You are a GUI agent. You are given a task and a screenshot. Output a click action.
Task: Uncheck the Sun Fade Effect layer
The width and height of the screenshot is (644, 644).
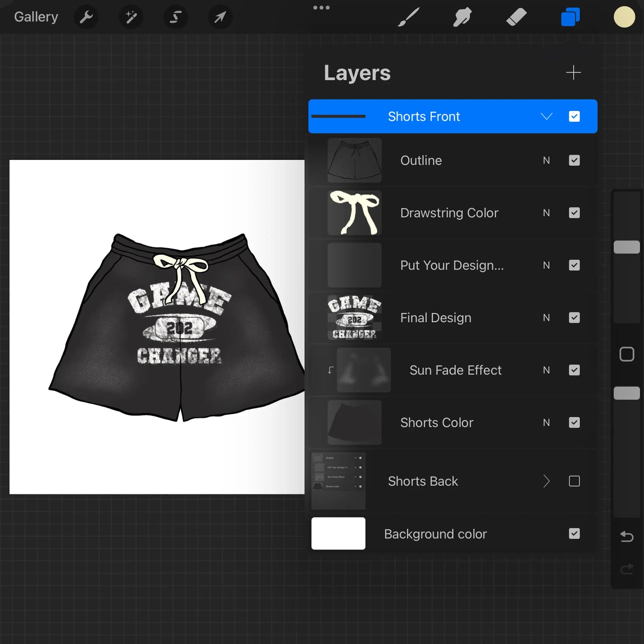point(574,370)
